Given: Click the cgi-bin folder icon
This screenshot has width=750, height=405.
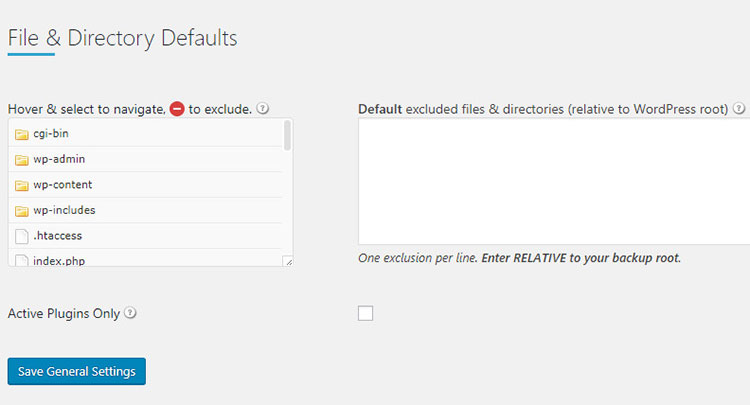Looking at the screenshot, I should click(x=22, y=134).
